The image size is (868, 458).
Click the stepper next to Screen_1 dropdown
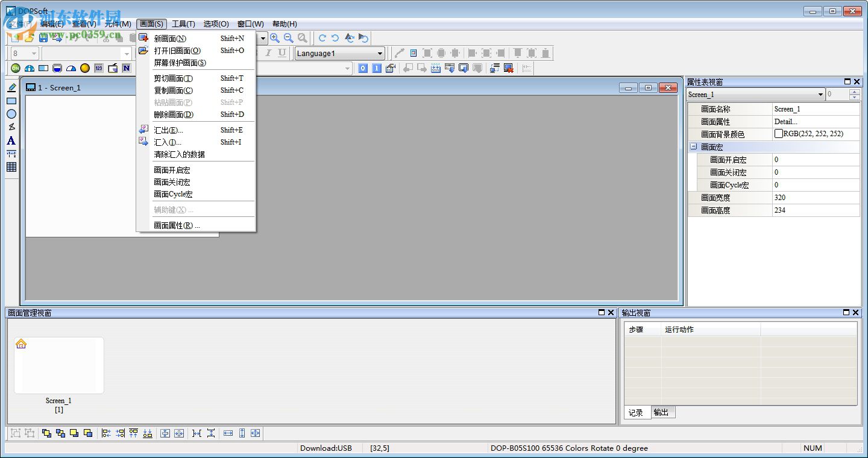854,95
